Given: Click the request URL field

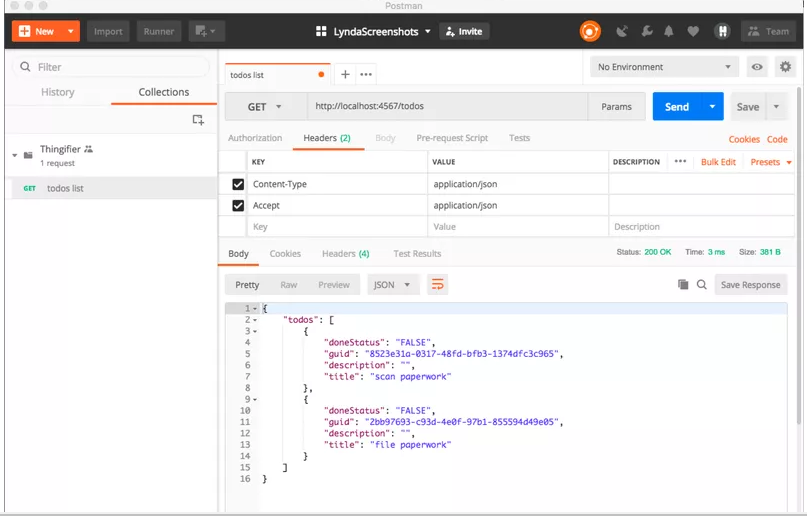Looking at the screenshot, I should point(448,106).
